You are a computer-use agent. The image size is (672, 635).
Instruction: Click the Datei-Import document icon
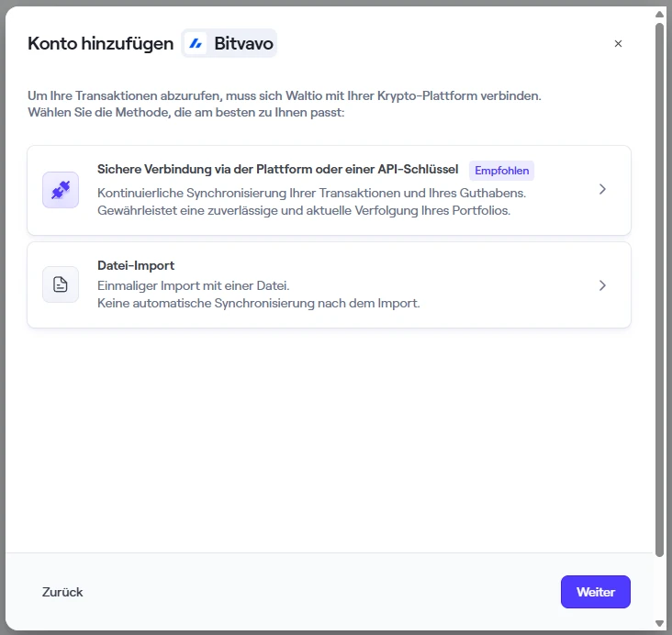click(x=61, y=284)
